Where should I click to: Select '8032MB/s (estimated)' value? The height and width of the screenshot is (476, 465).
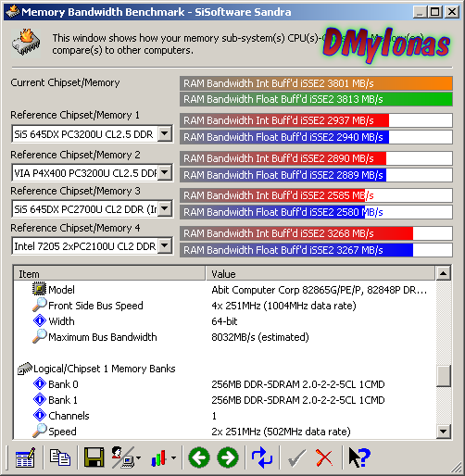click(x=260, y=337)
